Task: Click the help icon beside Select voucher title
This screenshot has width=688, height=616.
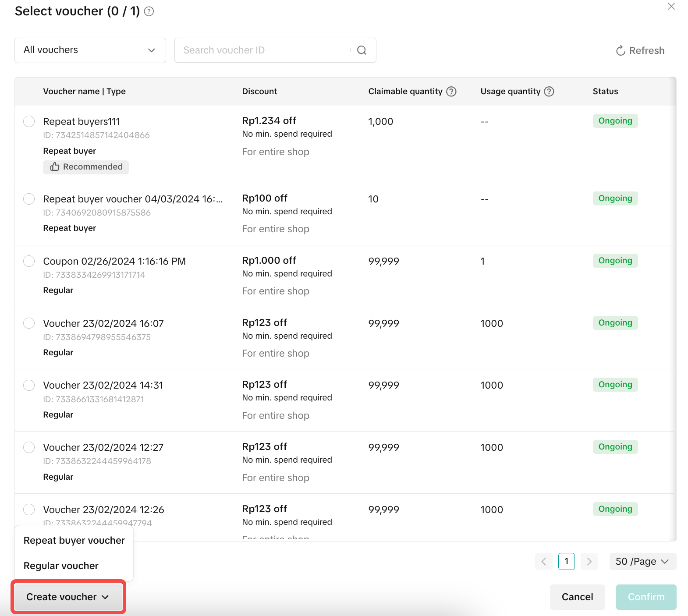Action: [x=149, y=11]
